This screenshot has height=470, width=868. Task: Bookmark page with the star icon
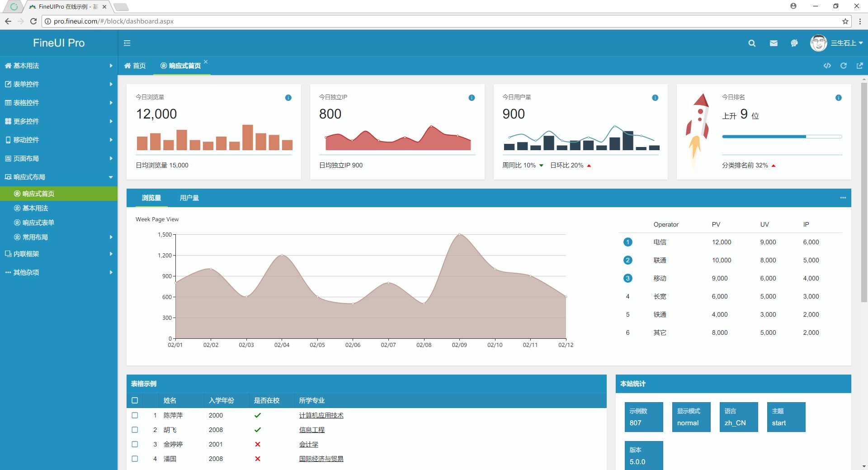[x=845, y=21]
